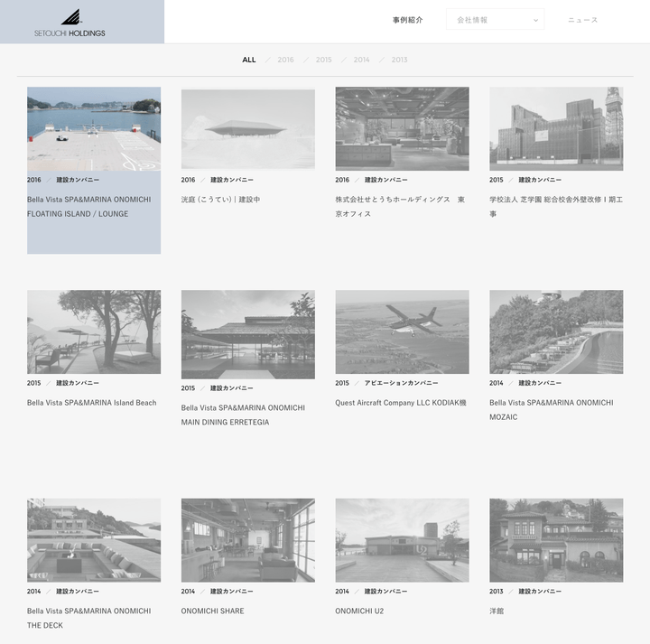Open the 洋館 house thumbnail

pos(556,540)
